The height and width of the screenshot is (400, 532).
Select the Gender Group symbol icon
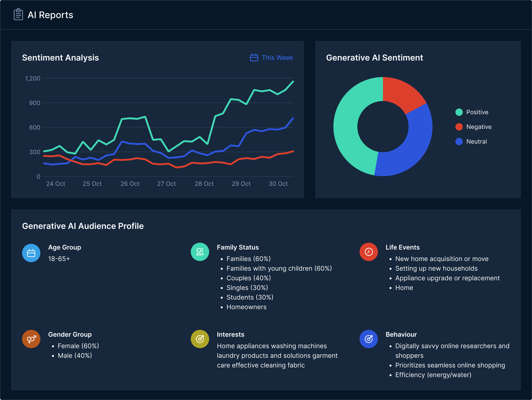click(31, 339)
